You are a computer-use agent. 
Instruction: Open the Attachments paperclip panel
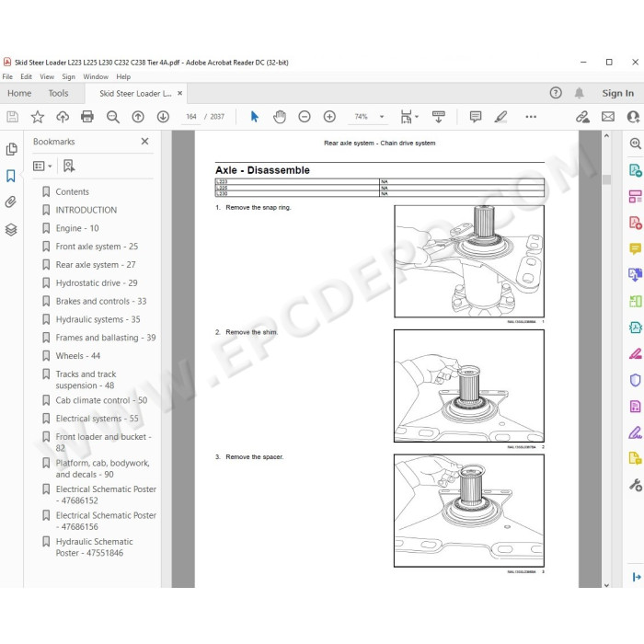(x=11, y=201)
